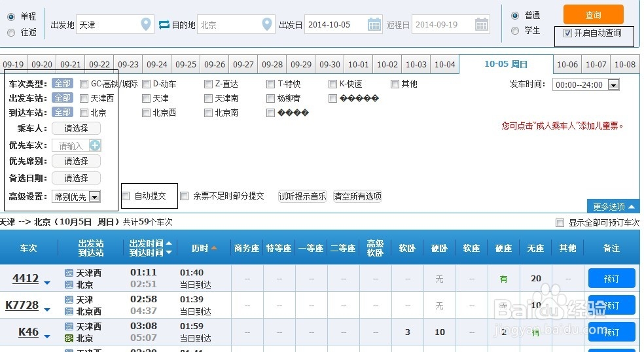Check the D-动车 train type box
The width and height of the screenshot is (644, 352).
coord(146,84)
